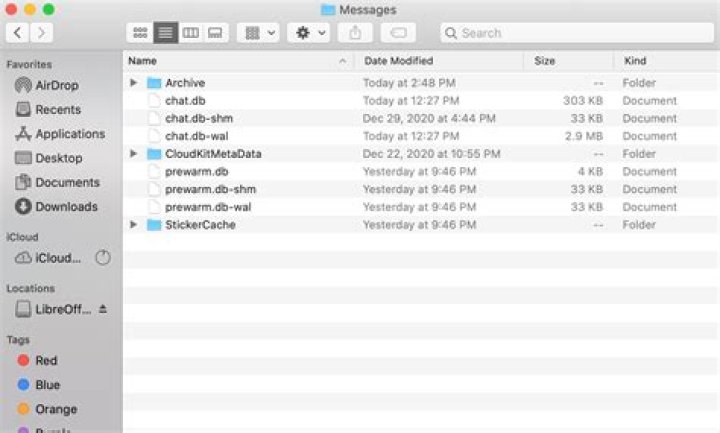Click the Share toolbar button

point(355,33)
